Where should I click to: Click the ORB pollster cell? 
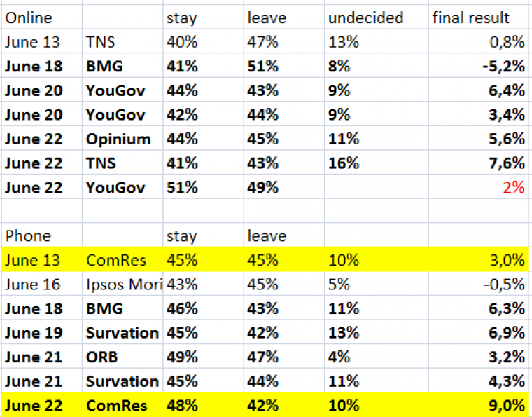122,357
